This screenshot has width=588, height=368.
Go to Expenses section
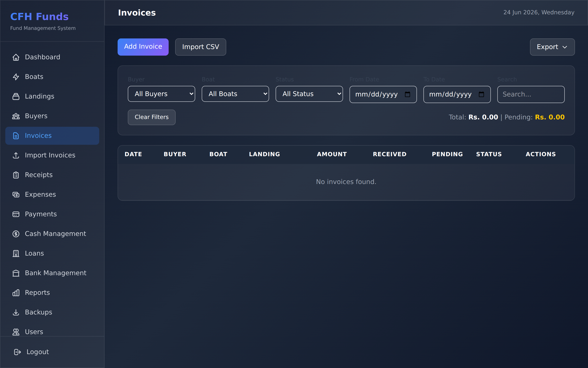click(52, 194)
